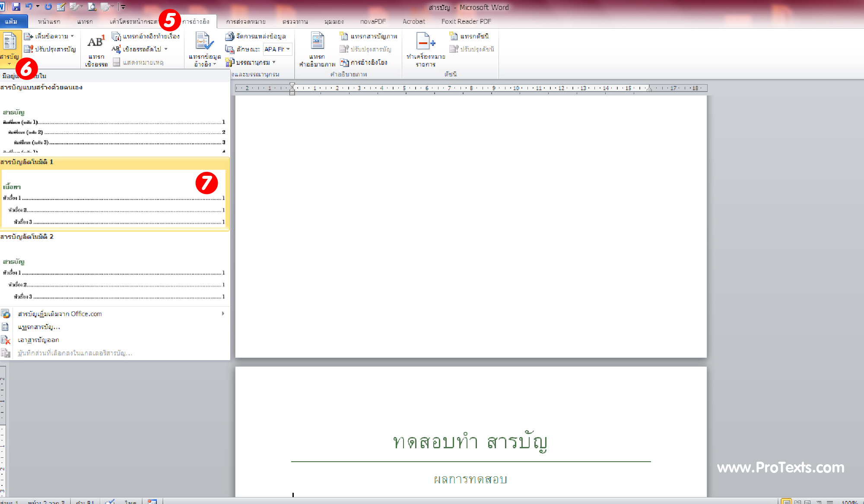
Task: Click the Office.com more tables icon
Action: tap(6, 314)
